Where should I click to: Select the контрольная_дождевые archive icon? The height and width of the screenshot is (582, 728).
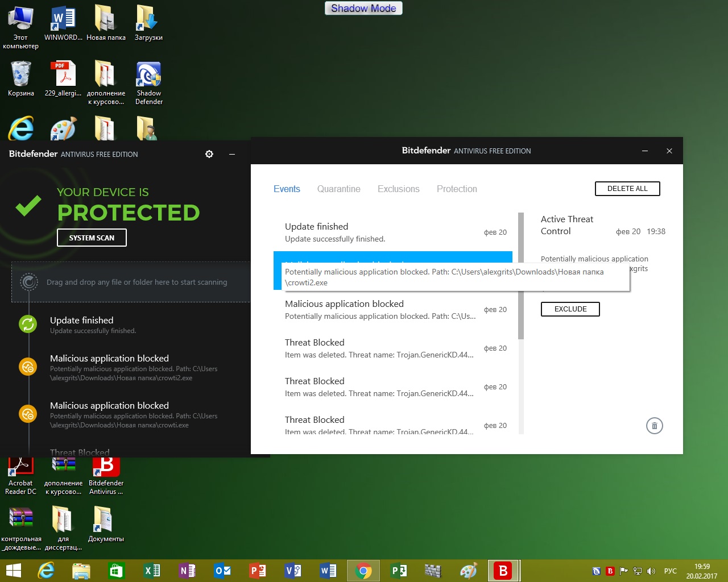(21, 529)
